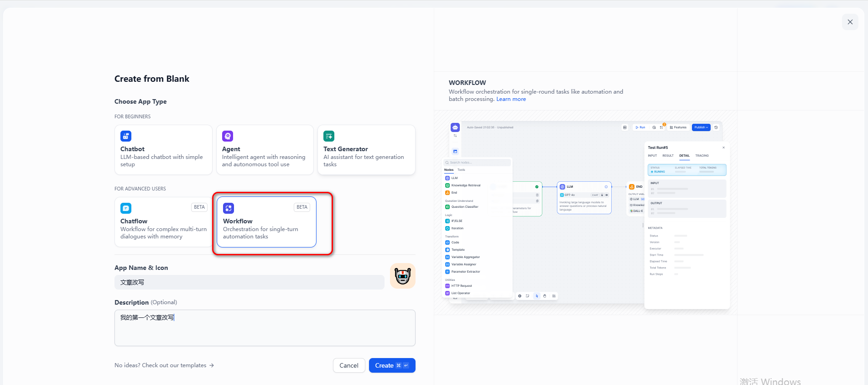Image resolution: width=868 pixels, height=385 pixels.
Task: Open the robot emoji app icon picker
Action: (402, 276)
